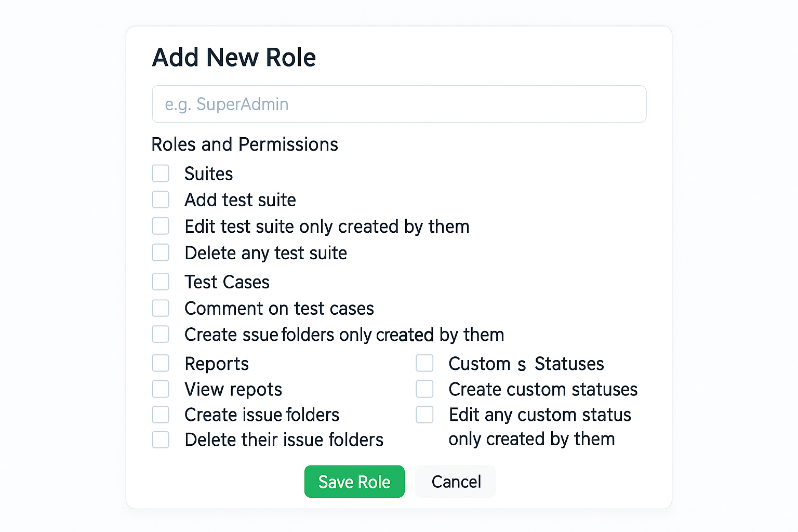Click the Save Role button
798x532 pixels.
(x=354, y=482)
